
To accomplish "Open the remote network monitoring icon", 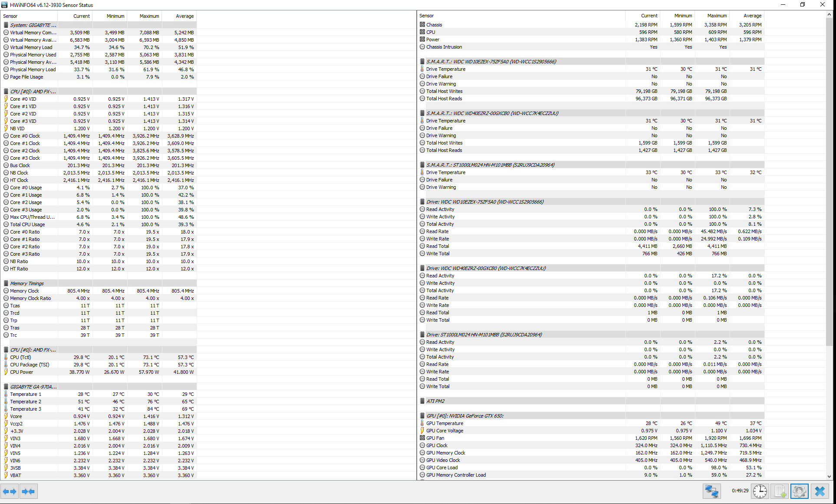I will (x=711, y=491).
